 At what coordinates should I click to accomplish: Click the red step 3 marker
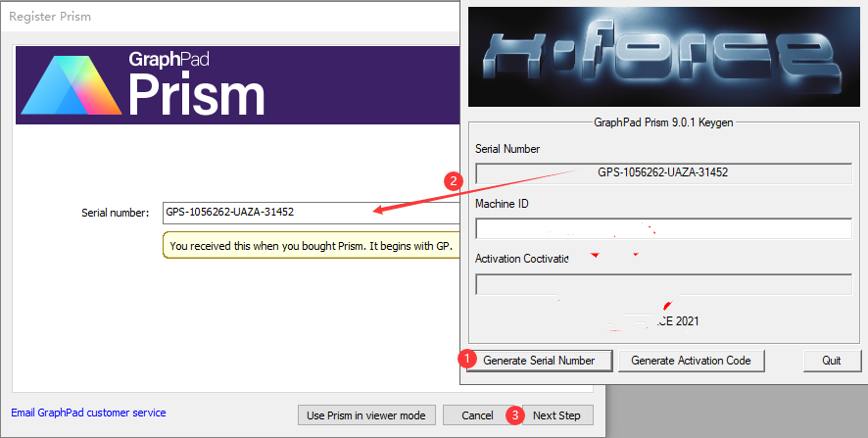pos(515,414)
